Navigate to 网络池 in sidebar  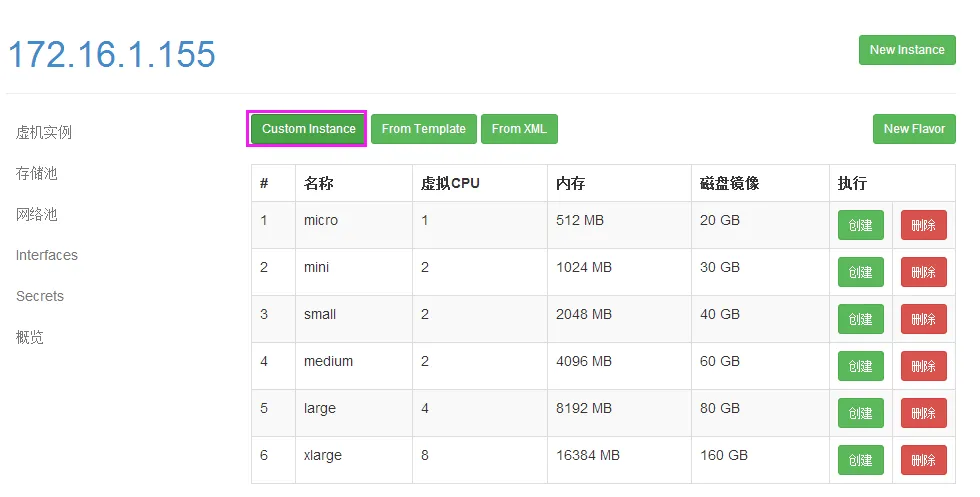[x=37, y=214]
